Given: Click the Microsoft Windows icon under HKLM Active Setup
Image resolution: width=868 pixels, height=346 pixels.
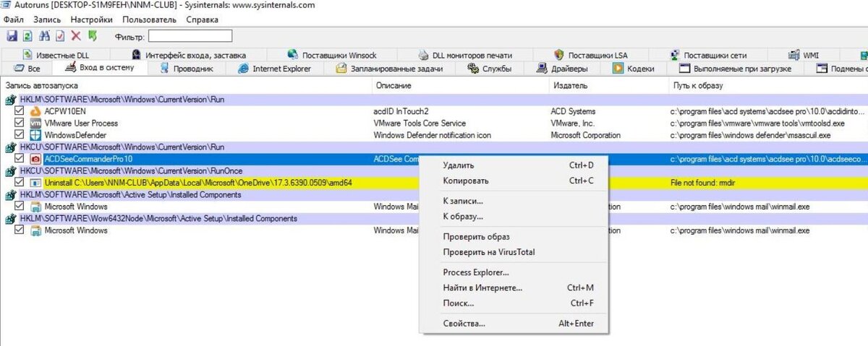Looking at the screenshot, I should click(35, 207).
